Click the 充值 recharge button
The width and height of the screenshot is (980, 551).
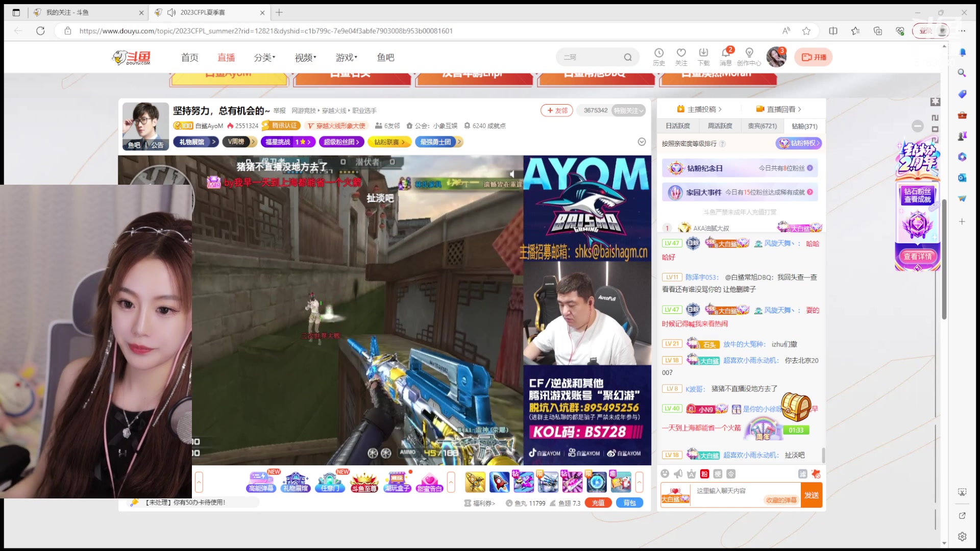click(x=598, y=503)
